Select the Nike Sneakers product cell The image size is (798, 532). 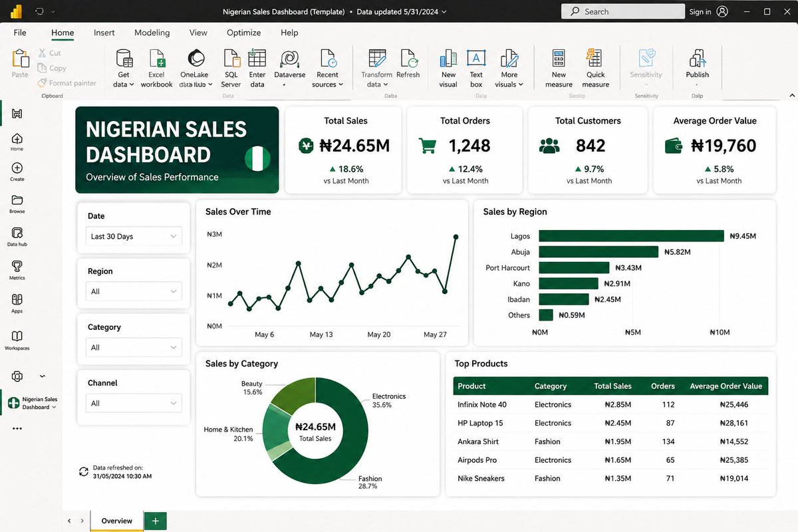(481, 478)
